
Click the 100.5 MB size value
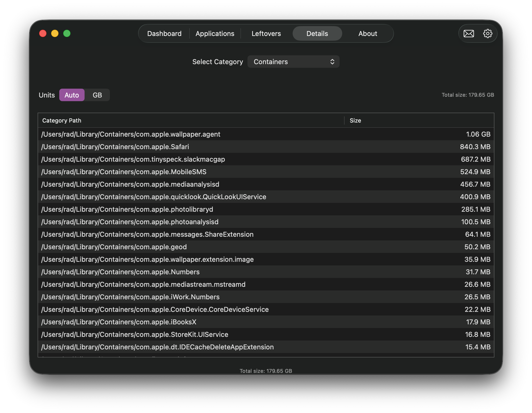tap(476, 222)
